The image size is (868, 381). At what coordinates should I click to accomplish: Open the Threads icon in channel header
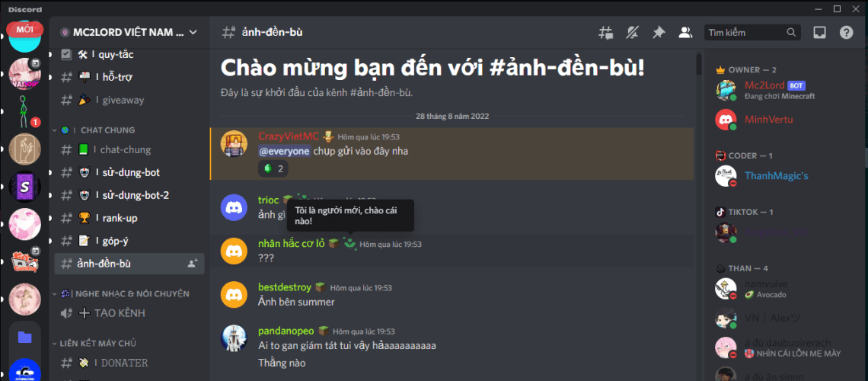point(605,33)
